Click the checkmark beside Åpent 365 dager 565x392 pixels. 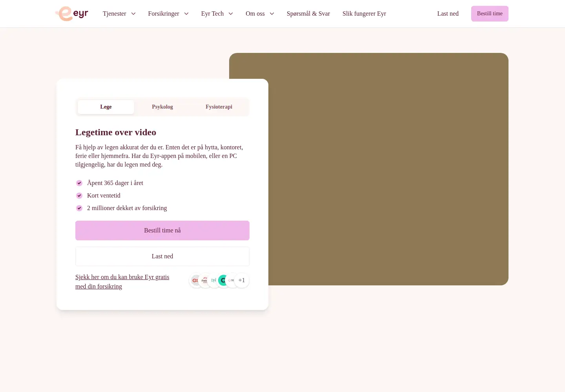coord(79,183)
